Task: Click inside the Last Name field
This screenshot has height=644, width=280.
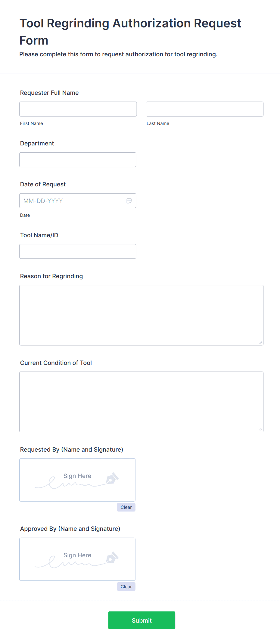Action: (204, 109)
